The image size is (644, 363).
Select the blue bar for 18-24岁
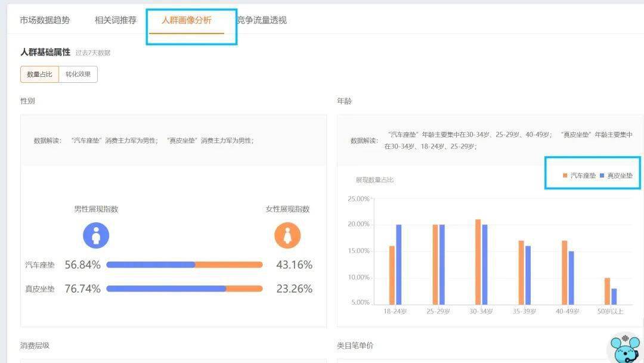point(399,265)
